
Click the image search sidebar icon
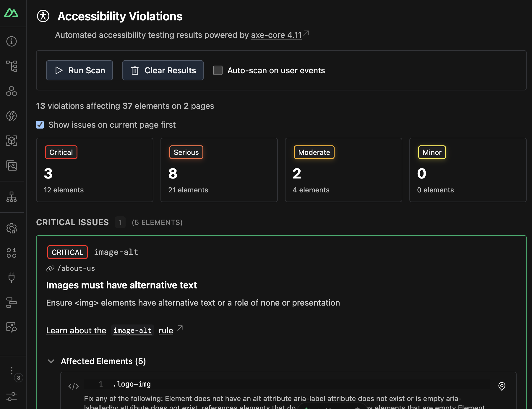tap(12, 327)
